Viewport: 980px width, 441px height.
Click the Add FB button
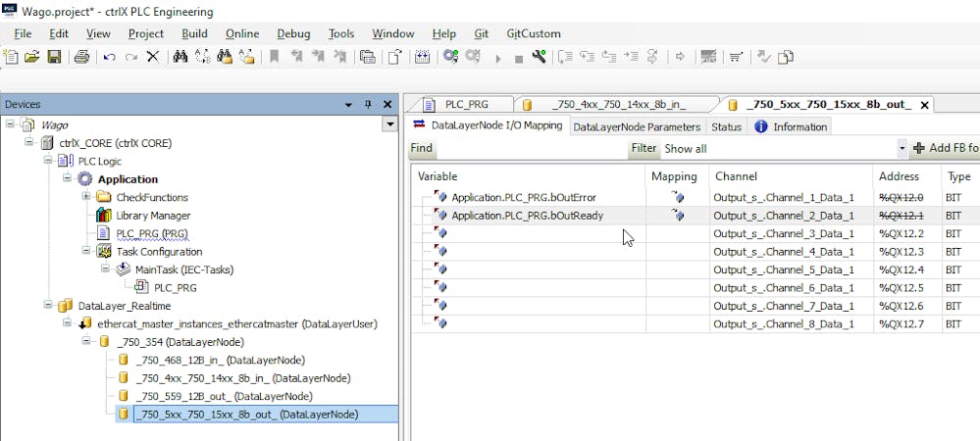point(946,149)
